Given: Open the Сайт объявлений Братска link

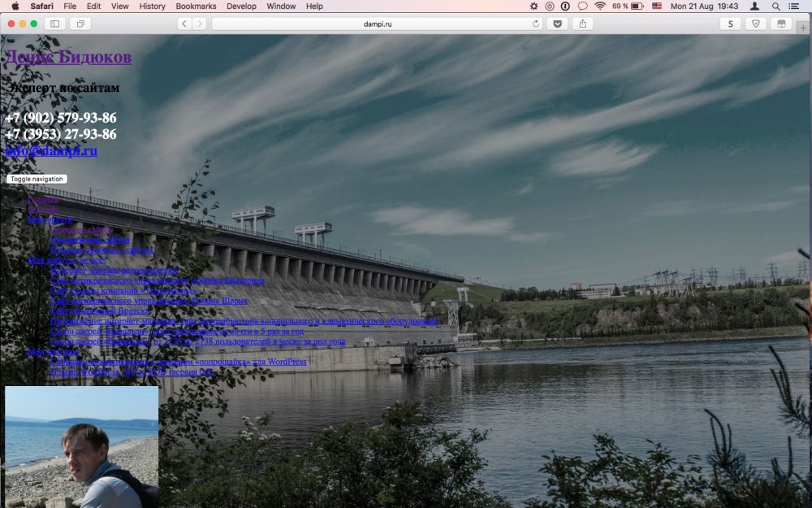Looking at the screenshot, I should pyautogui.click(x=100, y=311).
